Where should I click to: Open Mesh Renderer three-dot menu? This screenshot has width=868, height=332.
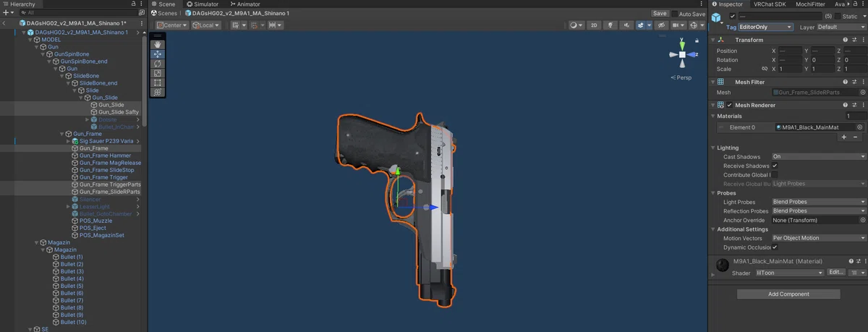click(x=862, y=105)
